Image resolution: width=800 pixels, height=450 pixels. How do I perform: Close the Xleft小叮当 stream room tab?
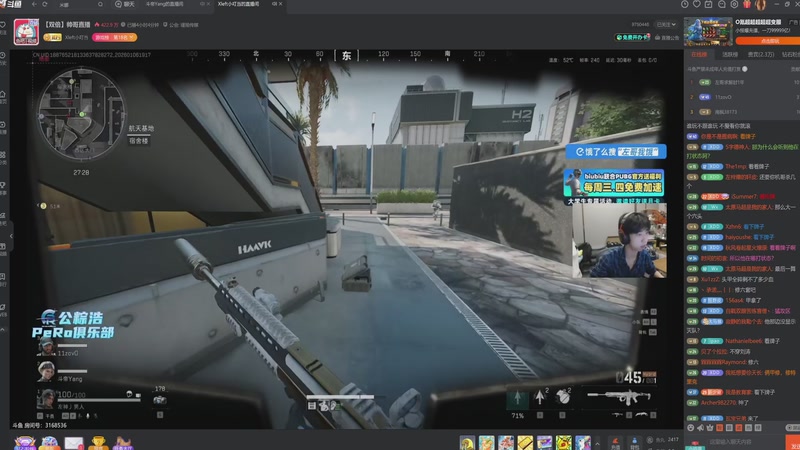point(280,4)
